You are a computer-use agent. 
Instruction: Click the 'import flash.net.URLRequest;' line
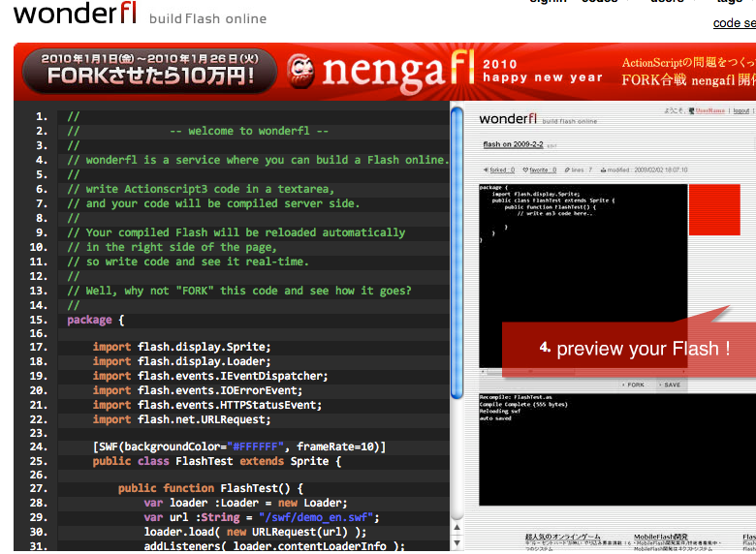click(182, 419)
